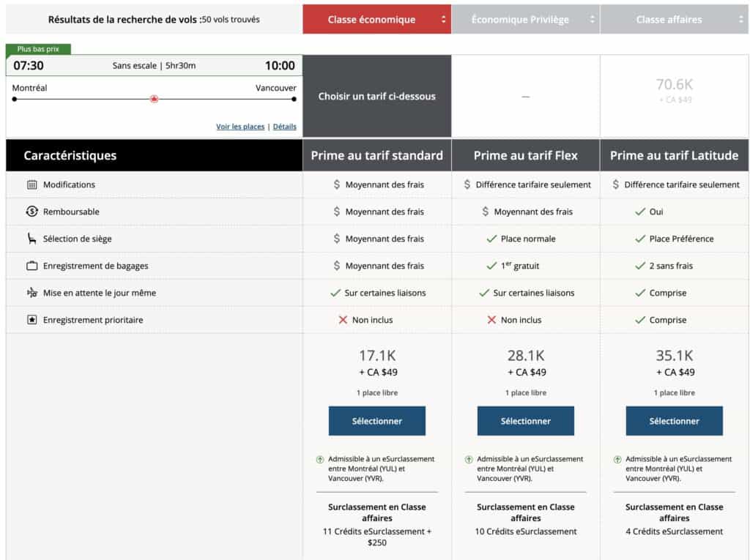Open the flight Détails link

click(x=285, y=127)
